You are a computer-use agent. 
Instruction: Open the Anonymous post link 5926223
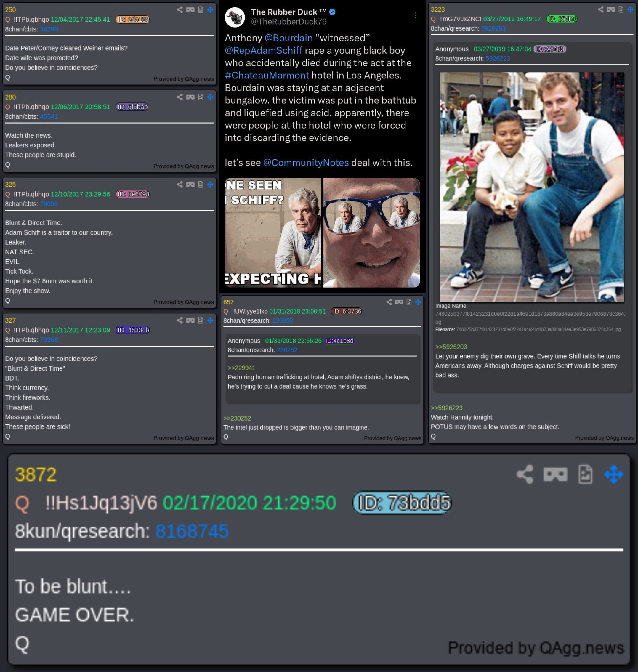[x=498, y=59]
